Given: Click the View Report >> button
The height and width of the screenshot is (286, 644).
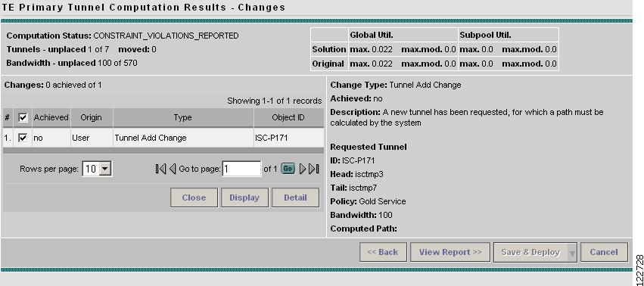Looking at the screenshot, I should click(450, 252).
